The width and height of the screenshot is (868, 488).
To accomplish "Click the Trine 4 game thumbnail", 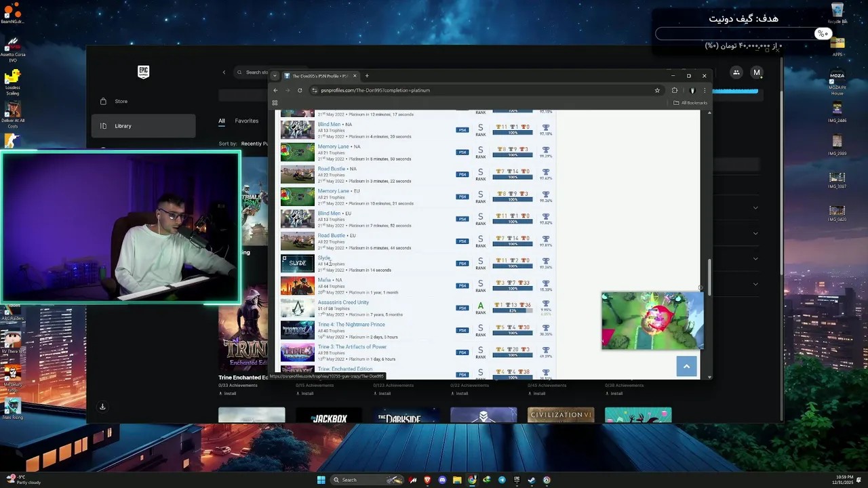I will coord(298,330).
